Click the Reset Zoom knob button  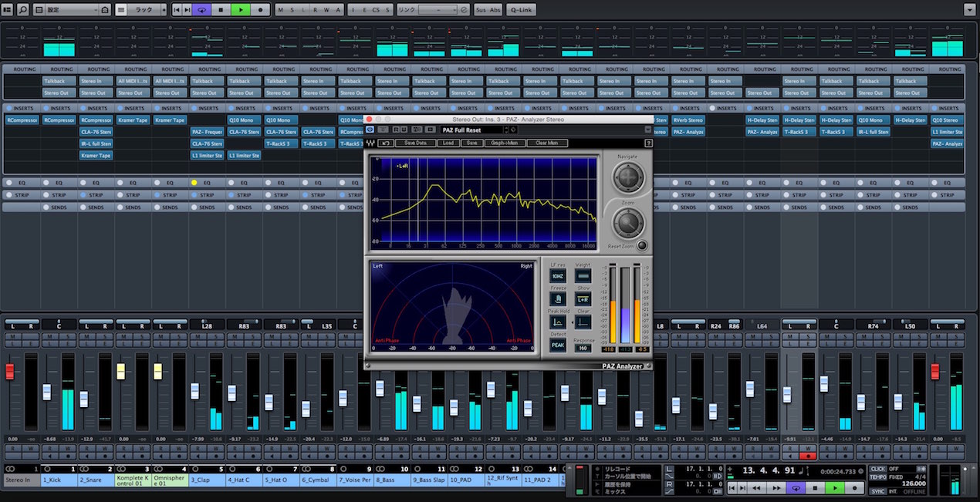pos(641,246)
